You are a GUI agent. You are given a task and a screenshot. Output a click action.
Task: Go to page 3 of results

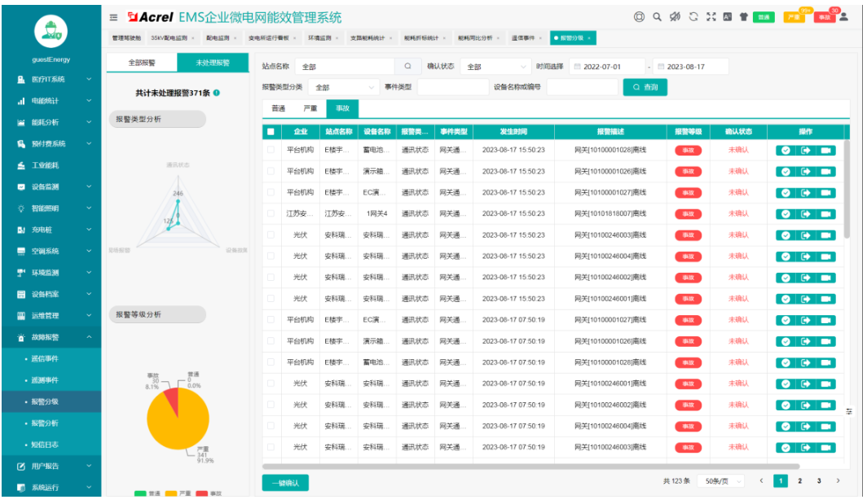(819, 481)
